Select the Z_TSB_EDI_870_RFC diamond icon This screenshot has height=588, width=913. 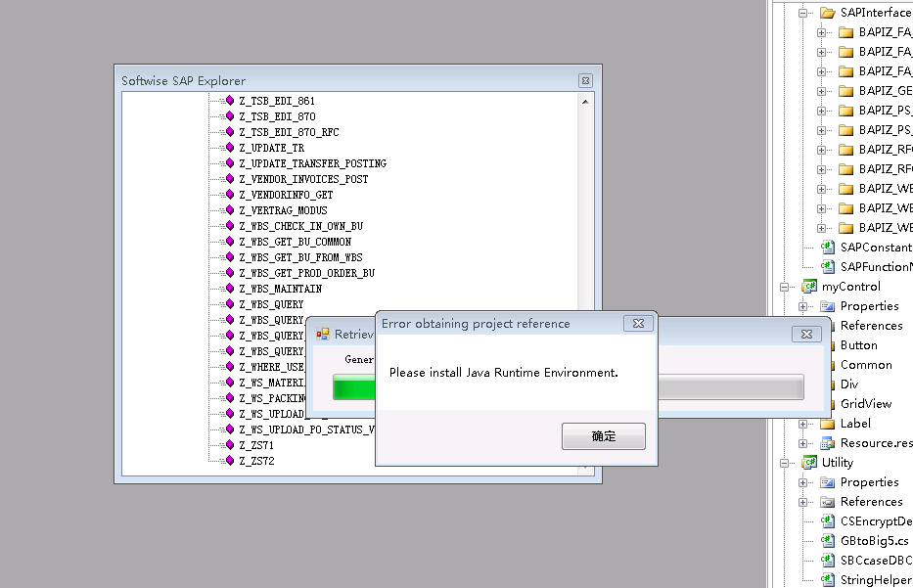coord(230,132)
